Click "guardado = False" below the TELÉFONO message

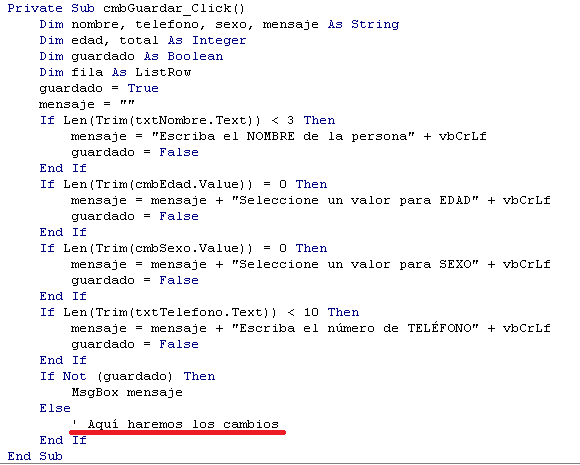135,344
